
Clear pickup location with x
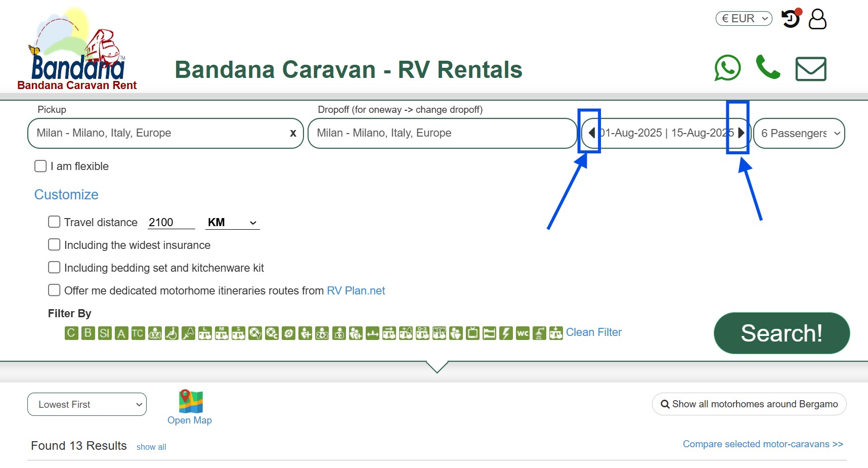tap(293, 133)
